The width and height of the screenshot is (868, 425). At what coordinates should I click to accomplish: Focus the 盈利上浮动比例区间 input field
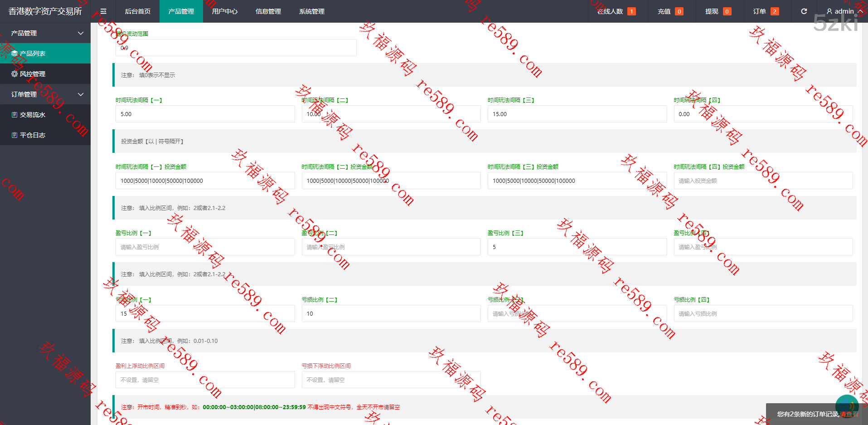click(205, 380)
